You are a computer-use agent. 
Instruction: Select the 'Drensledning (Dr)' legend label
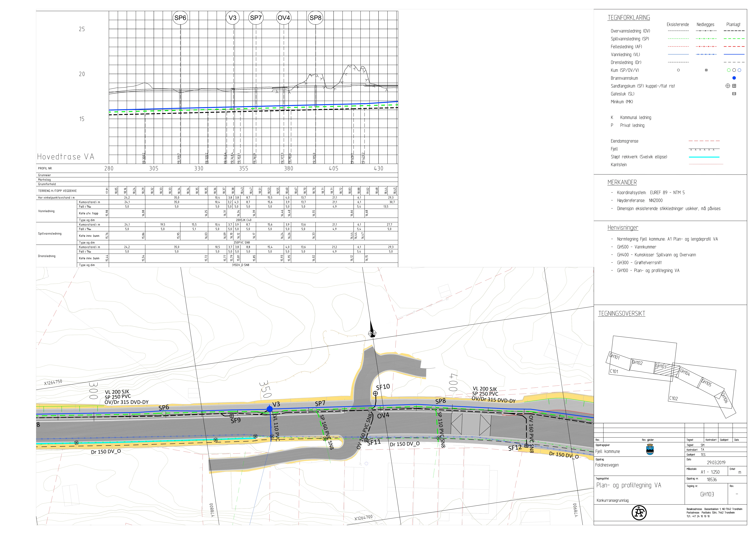coord(626,63)
